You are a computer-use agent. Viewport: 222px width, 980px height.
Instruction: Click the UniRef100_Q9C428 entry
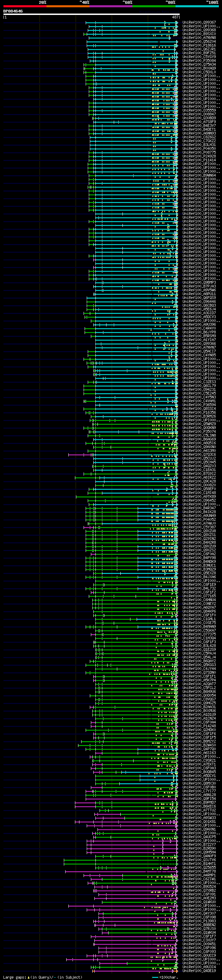199,481
